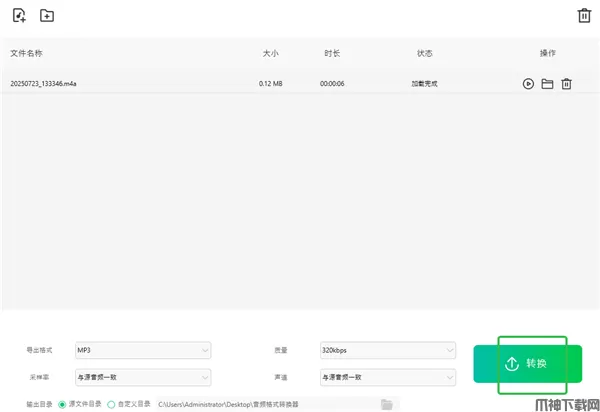Open the 导出格式 MP3 dropdown
600x412 pixels.
pos(143,350)
